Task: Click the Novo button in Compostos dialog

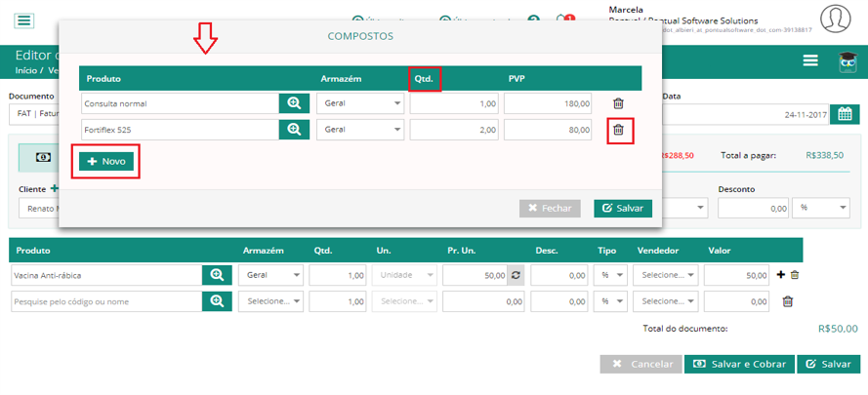Action: tap(106, 162)
